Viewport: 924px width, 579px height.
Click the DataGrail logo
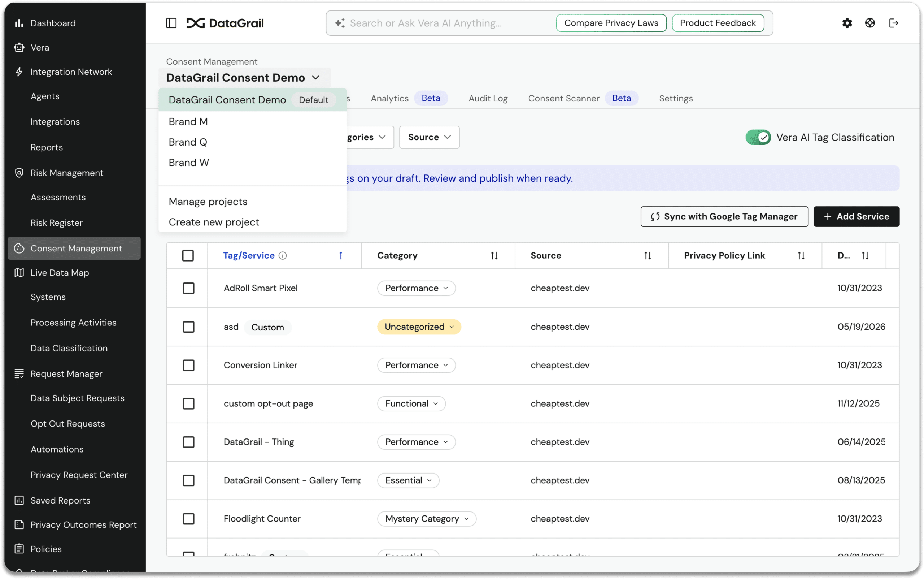[x=225, y=23]
